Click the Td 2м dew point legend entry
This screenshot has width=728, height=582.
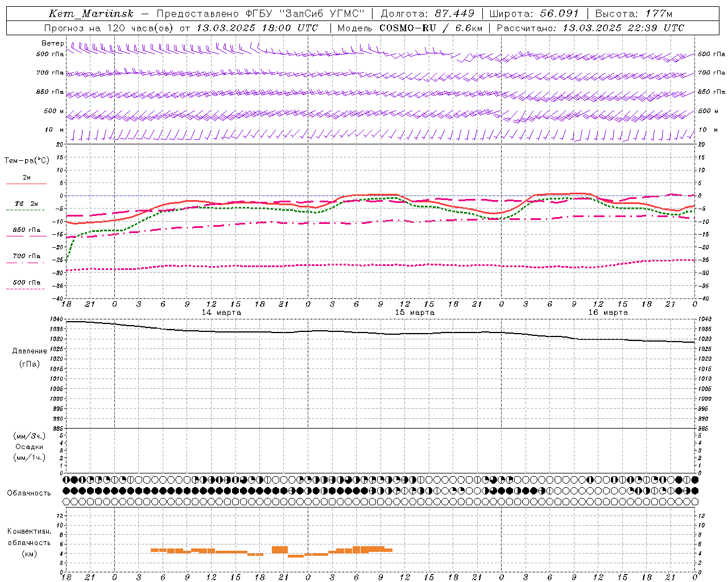(27, 203)
